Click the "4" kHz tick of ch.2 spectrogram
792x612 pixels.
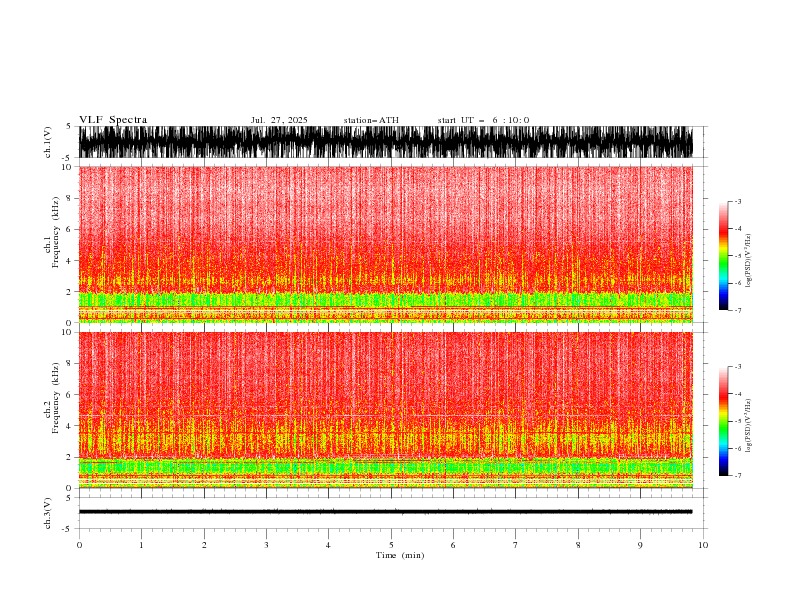coord(69,426)
